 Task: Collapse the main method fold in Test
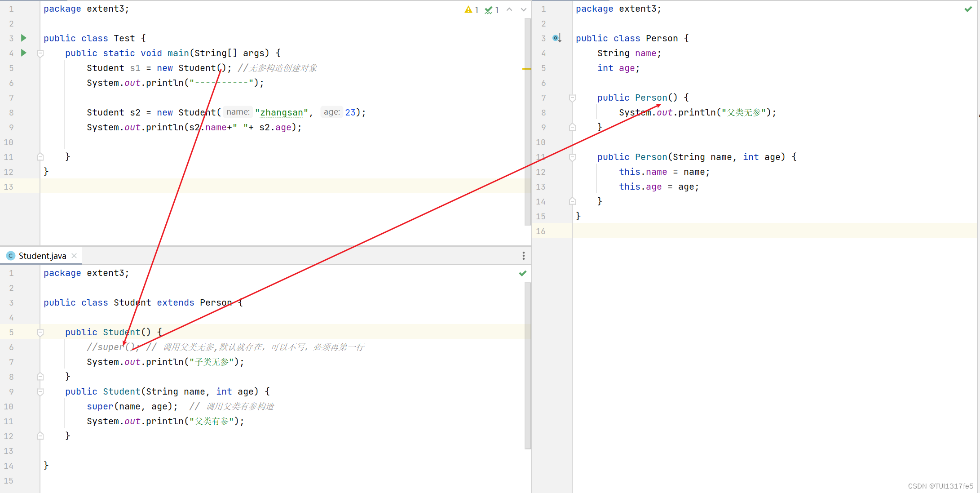pyautogui.click(x=40, y=53)
